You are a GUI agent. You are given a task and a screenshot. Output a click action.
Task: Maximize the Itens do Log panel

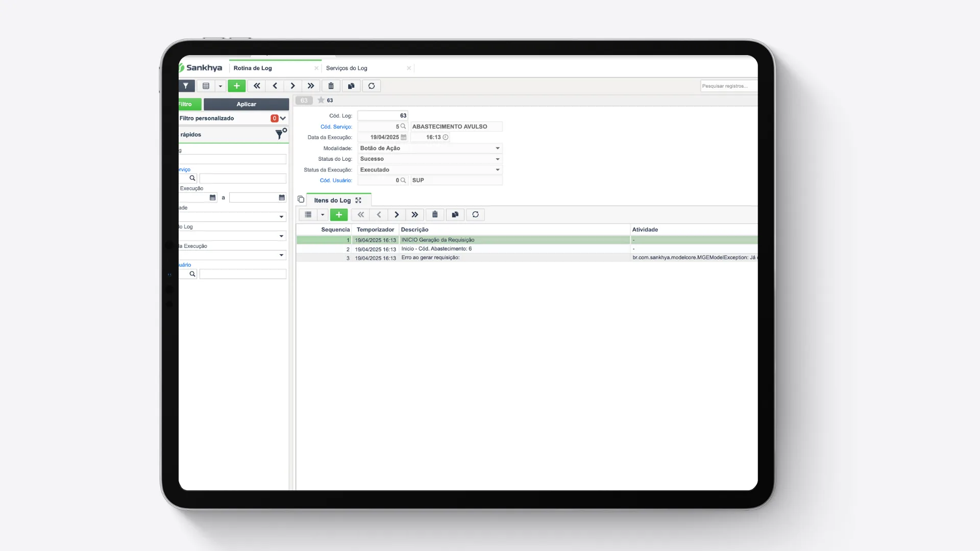click(x=358, y=201)
